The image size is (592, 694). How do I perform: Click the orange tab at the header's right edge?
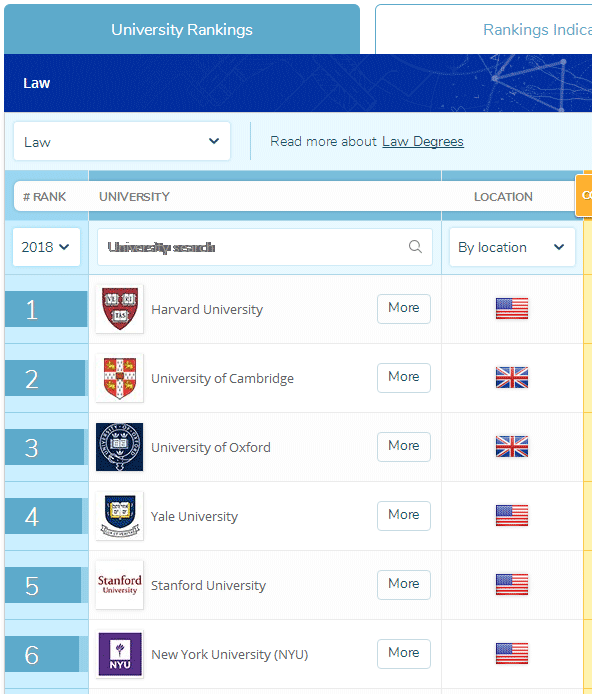584,195
